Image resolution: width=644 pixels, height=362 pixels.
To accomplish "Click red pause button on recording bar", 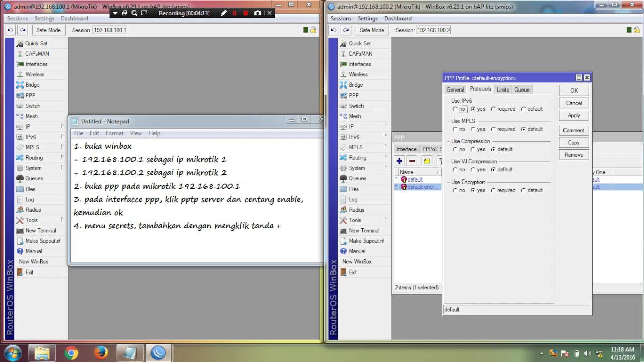I will coord(234,13).
